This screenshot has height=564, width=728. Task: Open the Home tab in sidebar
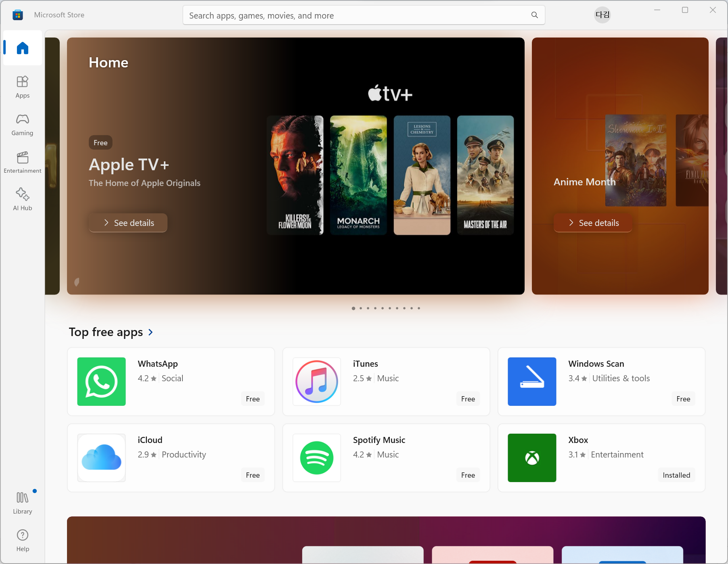pos(23,48)
